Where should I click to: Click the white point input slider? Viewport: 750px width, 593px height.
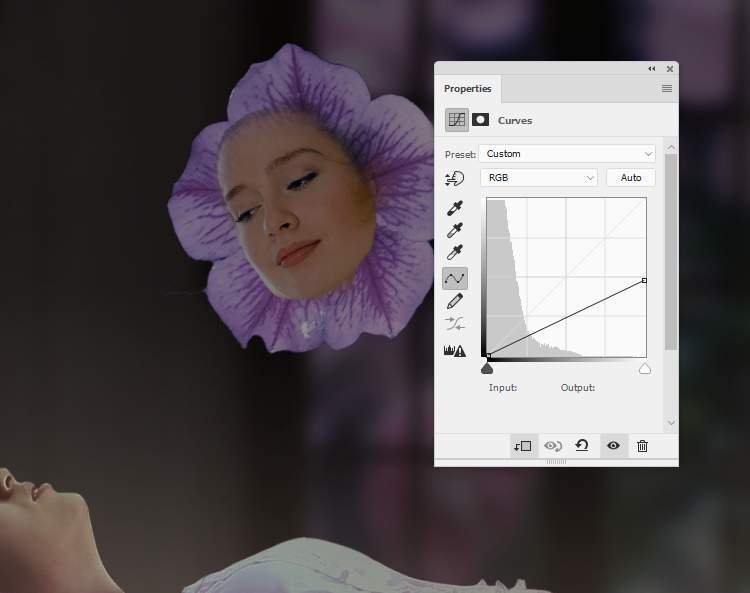pos(645,368)
